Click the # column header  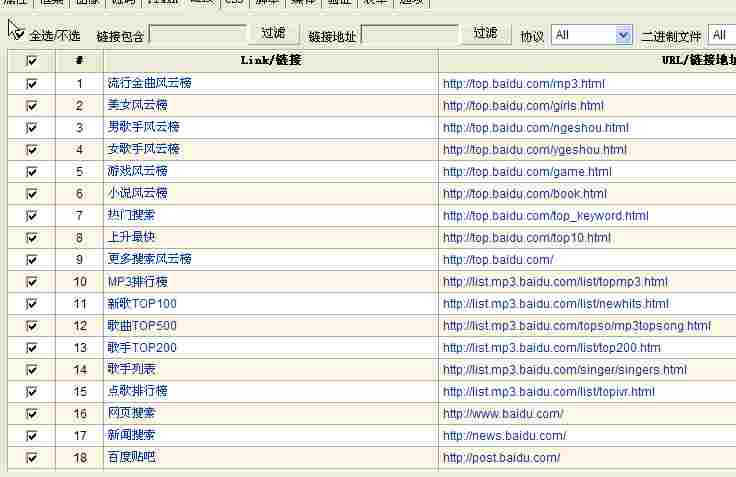click(79, 61)
